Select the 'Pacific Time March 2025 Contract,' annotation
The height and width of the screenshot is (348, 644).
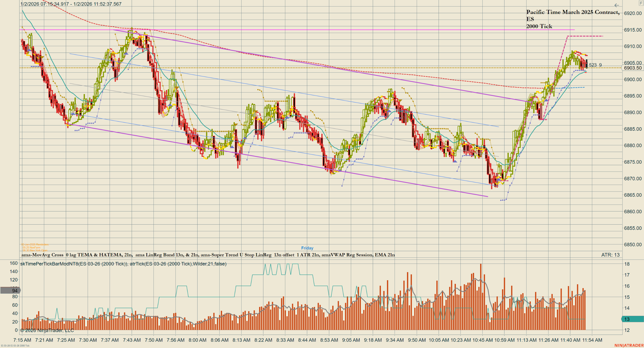point(573,12)
